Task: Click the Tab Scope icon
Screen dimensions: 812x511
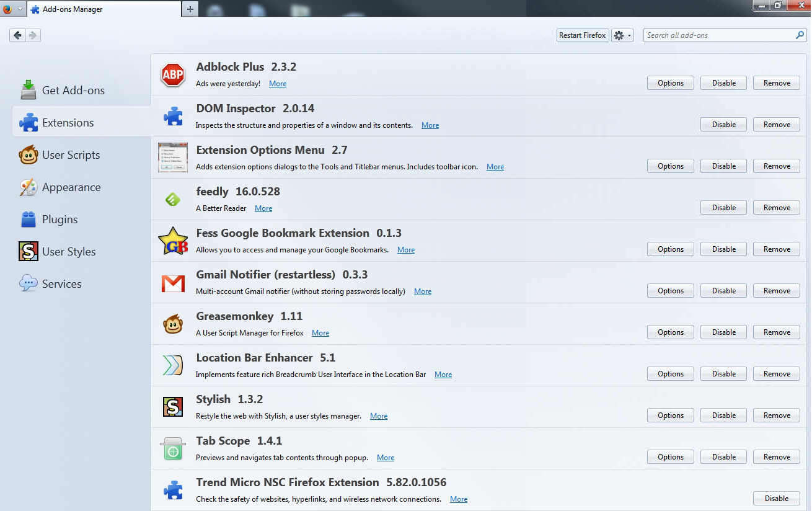Action: pos(173,448)
